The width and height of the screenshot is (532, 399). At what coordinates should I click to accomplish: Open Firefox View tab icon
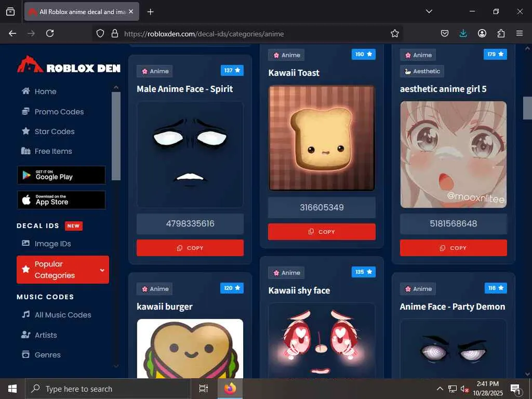[10, 11]
